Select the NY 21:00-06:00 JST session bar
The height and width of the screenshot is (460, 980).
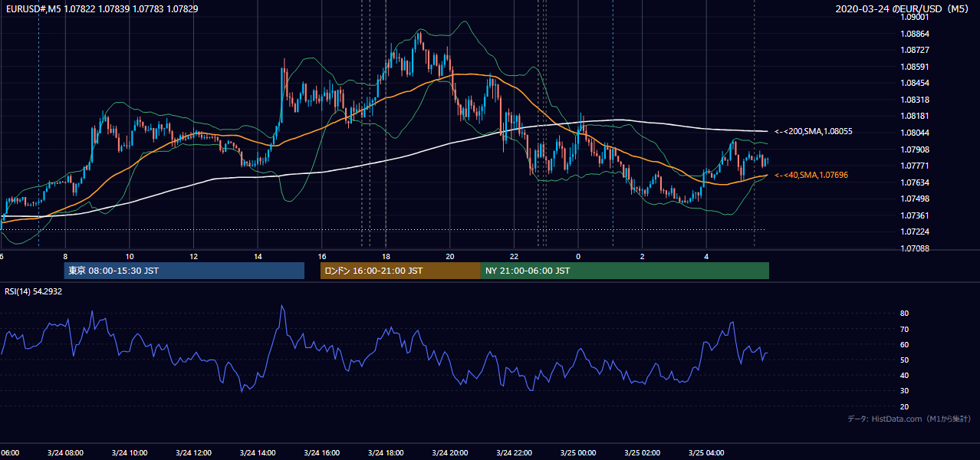(x=625, y=271)
